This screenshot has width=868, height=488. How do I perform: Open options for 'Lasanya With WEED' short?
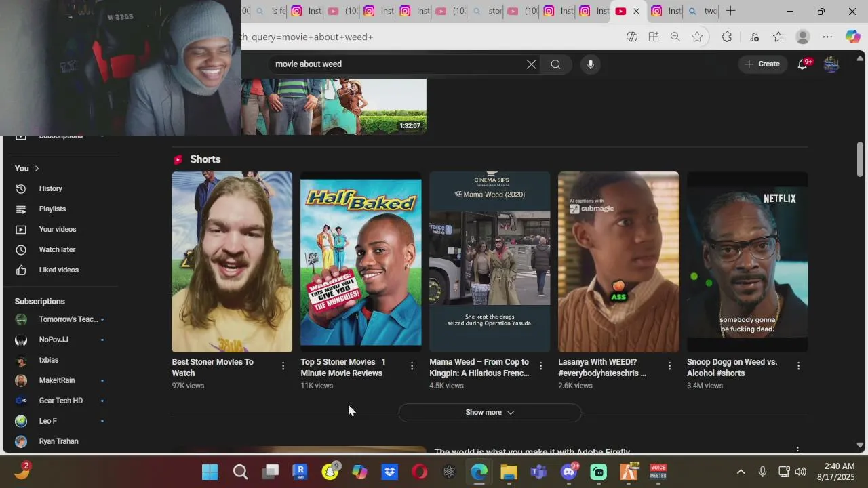(x=669, y=366)
